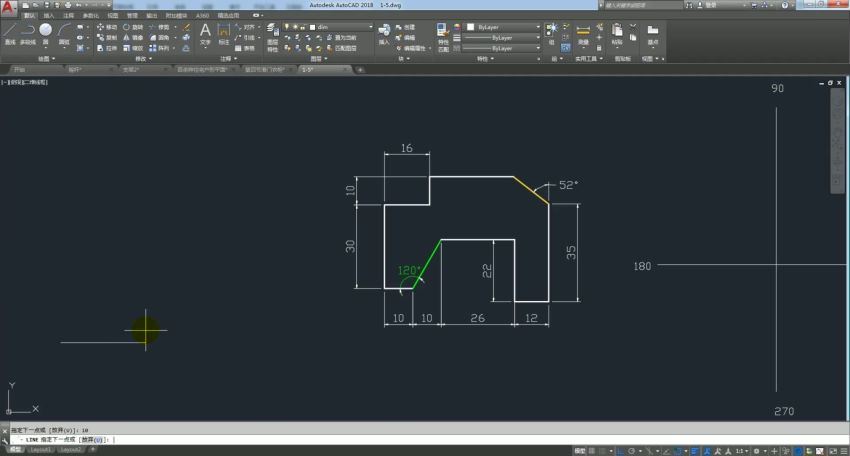Expand the Layers (图层) panel

pyautogui.click(x=319, y=59)
